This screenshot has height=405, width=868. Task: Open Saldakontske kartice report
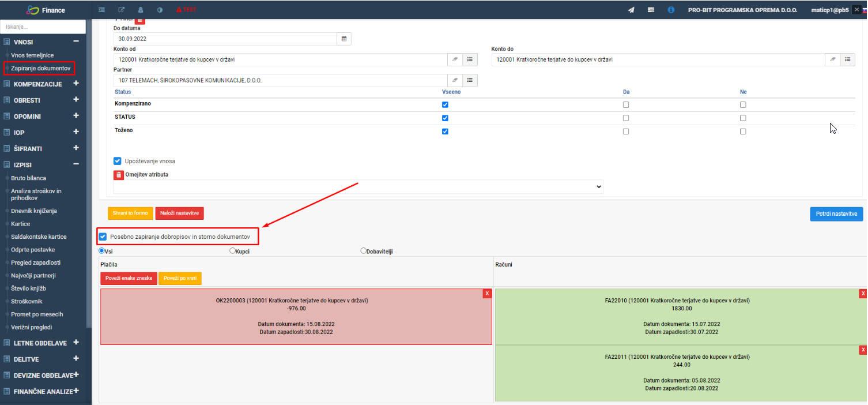coord(39,237)
